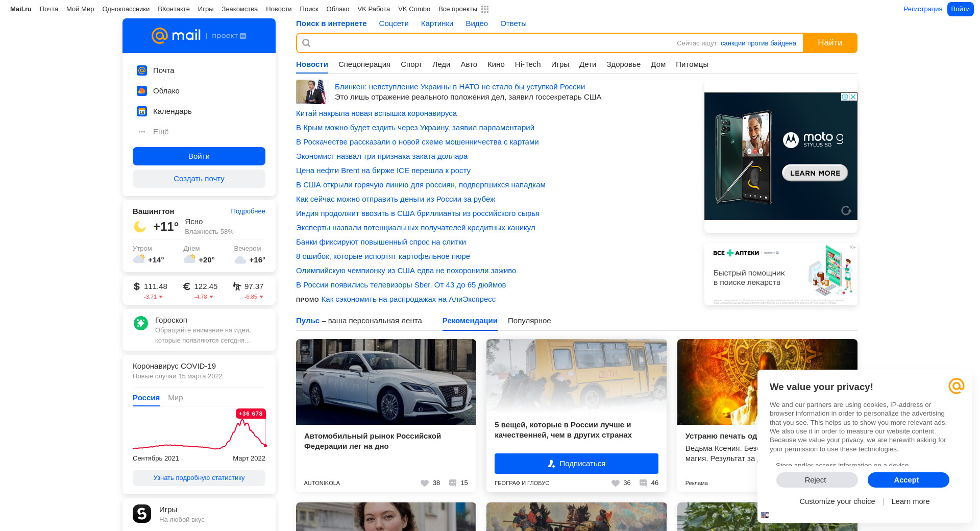Accept the privacy cookie consent
The height and width of the screenshot is (531, 980).
tap(908, 480)
